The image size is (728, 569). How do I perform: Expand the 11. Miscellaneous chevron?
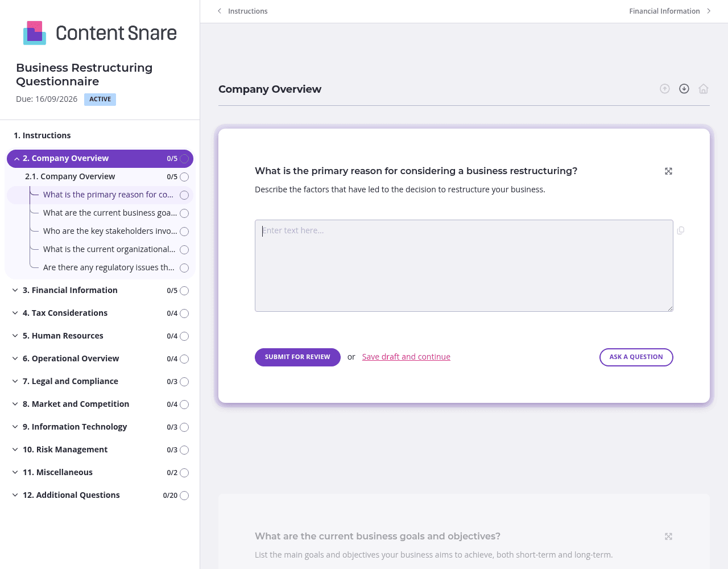click(x=15, y=472)
